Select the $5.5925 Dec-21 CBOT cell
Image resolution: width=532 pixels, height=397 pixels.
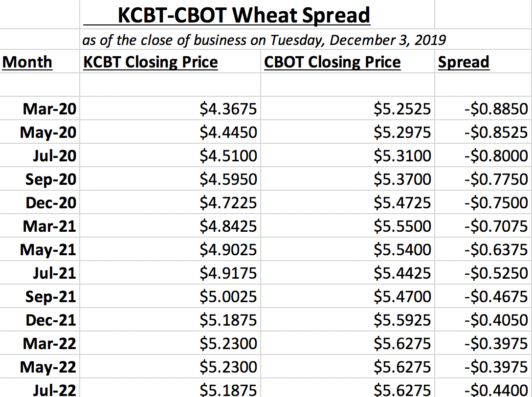pyautogui.click(x=348, y=320)
